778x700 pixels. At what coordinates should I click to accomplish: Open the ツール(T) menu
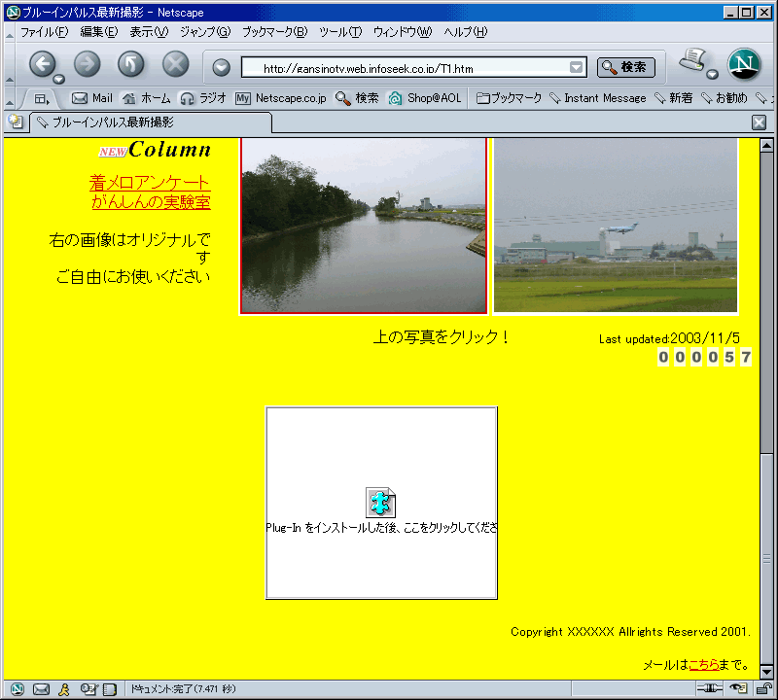coord(340,32)
